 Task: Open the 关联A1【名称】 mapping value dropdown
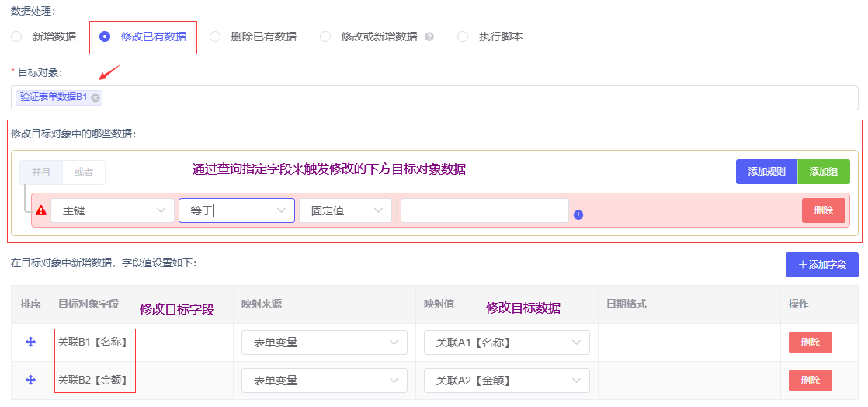(x=506, y=343)
